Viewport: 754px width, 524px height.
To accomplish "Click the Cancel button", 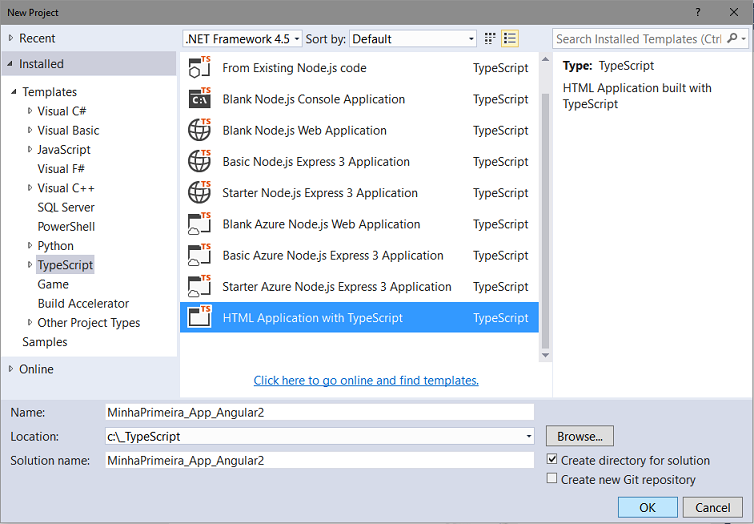I will point(713,508).
